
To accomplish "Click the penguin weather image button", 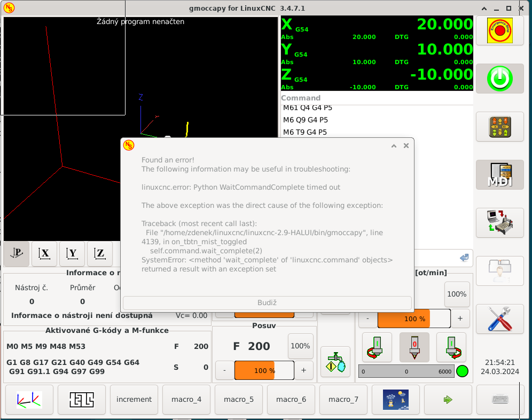I will coord(396,400).
